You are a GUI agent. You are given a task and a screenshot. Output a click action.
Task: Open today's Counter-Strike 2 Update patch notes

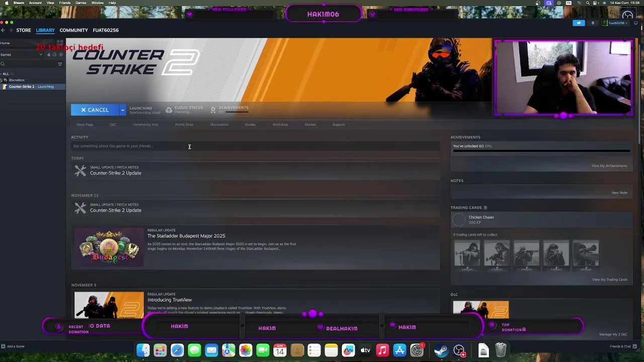click(x=256, y=170)
